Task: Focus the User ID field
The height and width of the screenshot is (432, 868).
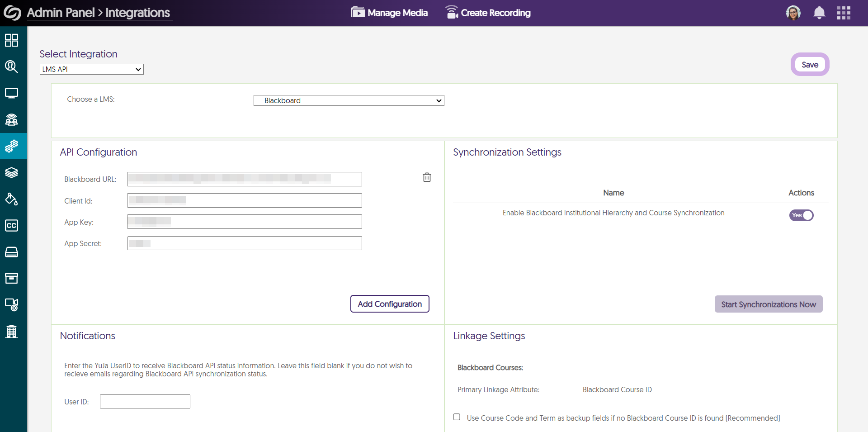Action: pyautogui.click(x=145, y=401)
